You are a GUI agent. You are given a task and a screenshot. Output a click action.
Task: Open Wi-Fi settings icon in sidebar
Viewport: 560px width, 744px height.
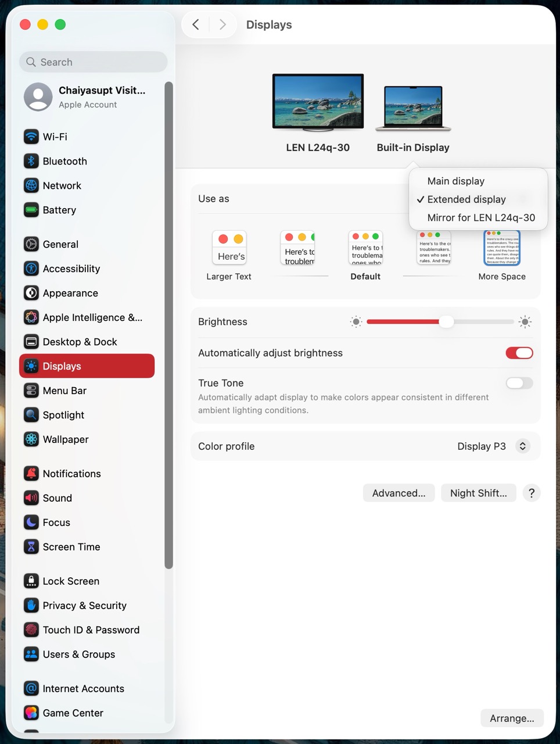tap(31, 137)
